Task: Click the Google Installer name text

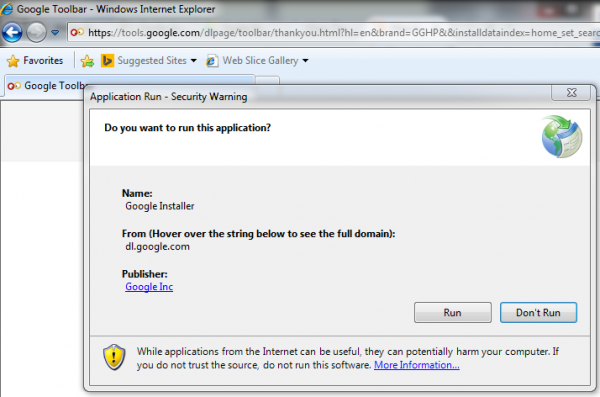Action: point(160,206)
